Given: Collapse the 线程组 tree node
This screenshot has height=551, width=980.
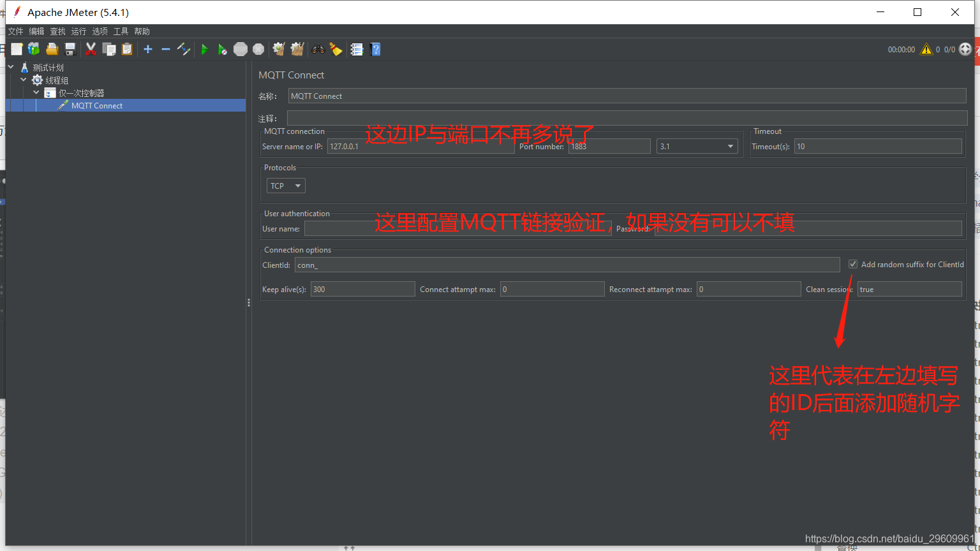Looking at the screenshot, I should pyautogui.click(x=23, y=80).
